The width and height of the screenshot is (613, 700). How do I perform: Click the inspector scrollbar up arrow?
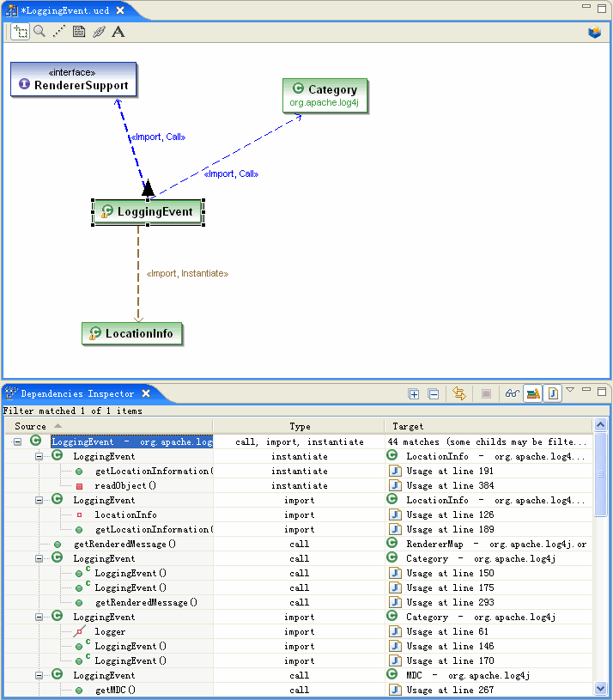[x=600, y=424]
